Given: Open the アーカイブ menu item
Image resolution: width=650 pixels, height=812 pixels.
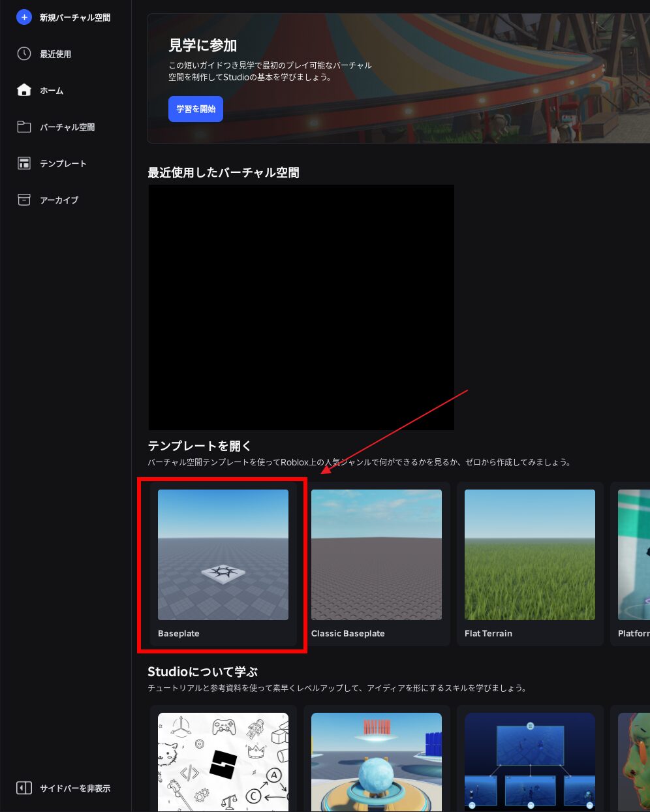Looking at the screenshot, I should [x=59, y=200].
